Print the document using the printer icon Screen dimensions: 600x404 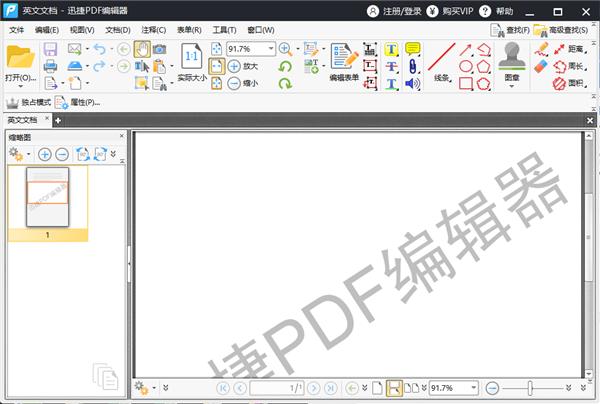point(50,66)
